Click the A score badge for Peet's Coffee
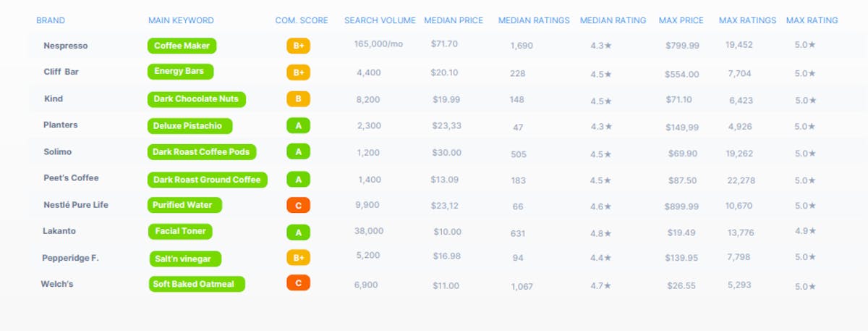 click(298, 178)
